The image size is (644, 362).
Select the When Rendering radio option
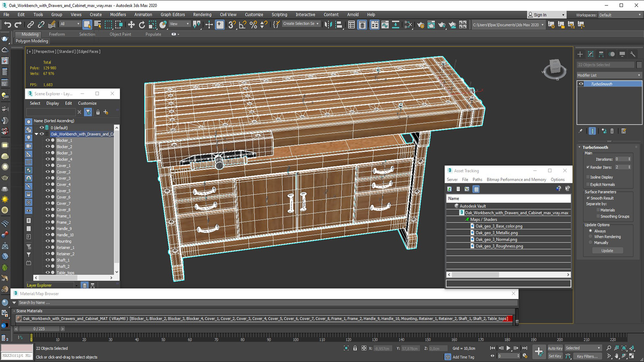coord(591,237)
